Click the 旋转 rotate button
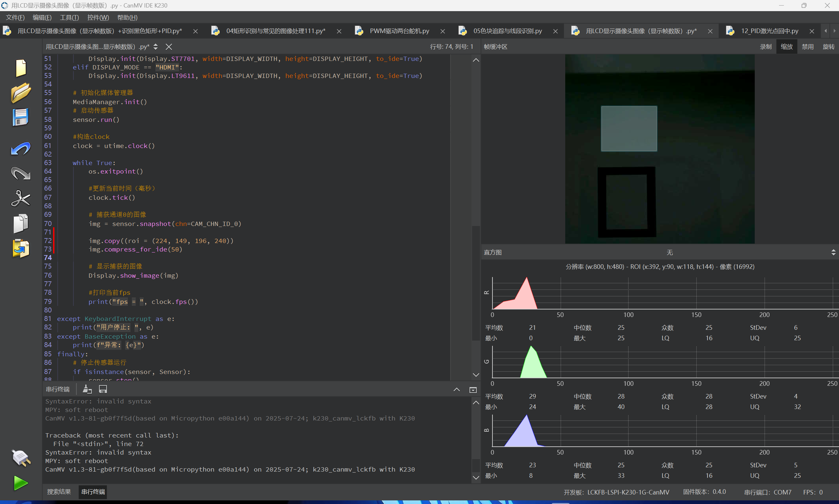The width and height of the screenshot is (839, 504). click(x=829, y=47)
